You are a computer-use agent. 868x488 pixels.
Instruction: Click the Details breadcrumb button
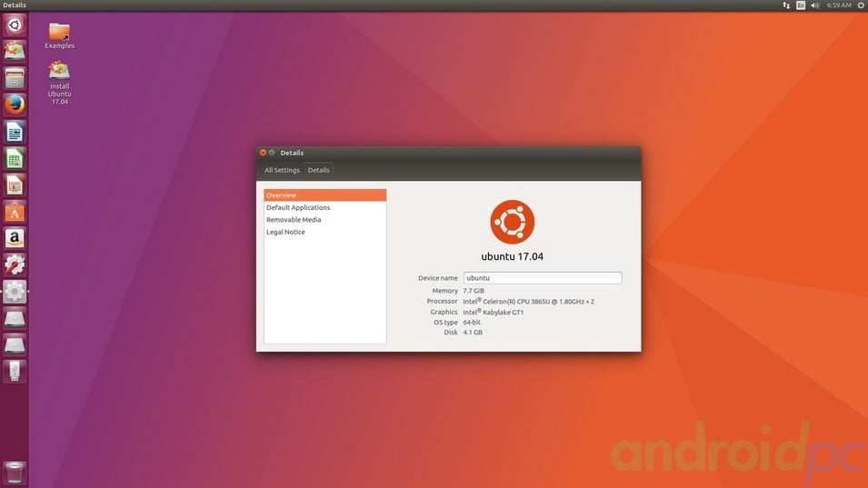(318, 171)
